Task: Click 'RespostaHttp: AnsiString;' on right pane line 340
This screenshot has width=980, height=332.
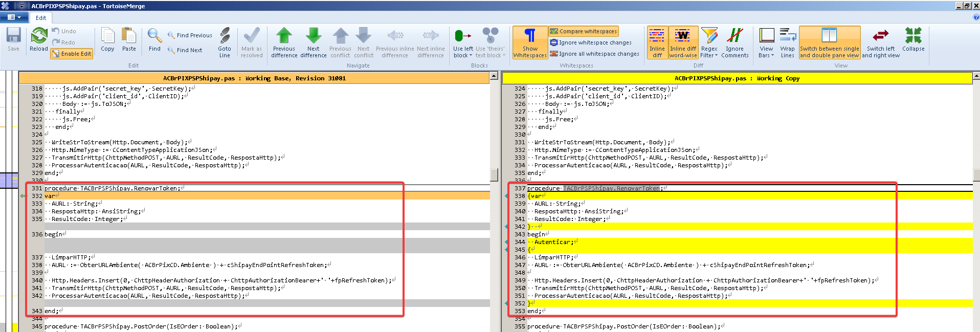Action: 579,211
